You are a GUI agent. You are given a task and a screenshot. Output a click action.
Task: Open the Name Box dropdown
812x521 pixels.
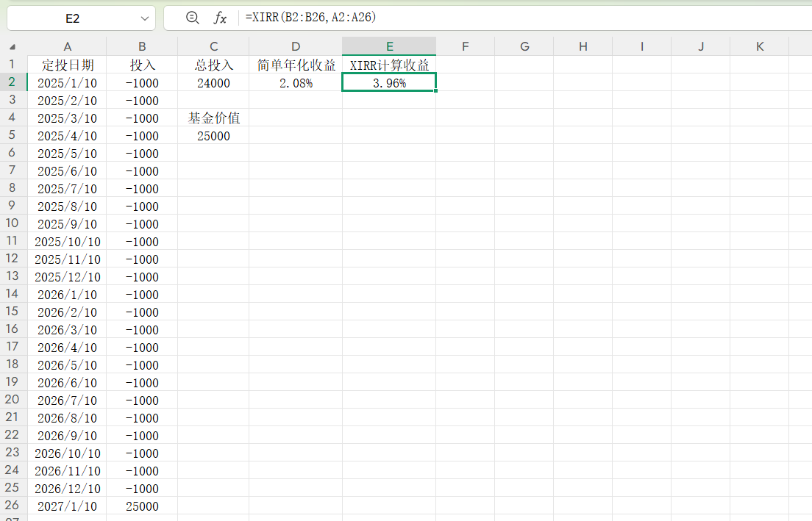(144, 18)
